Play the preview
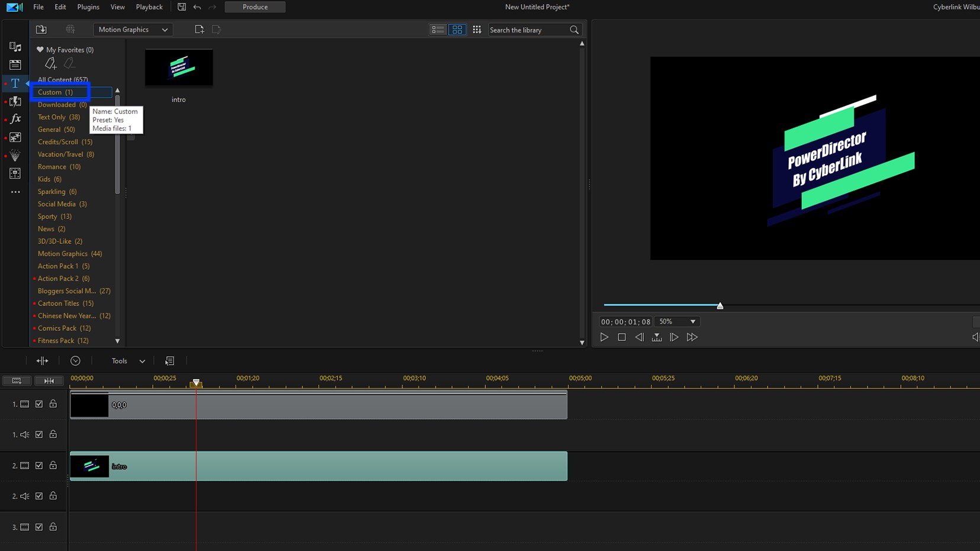This screenshot has width=980, height=551. (x=604, y=337)
